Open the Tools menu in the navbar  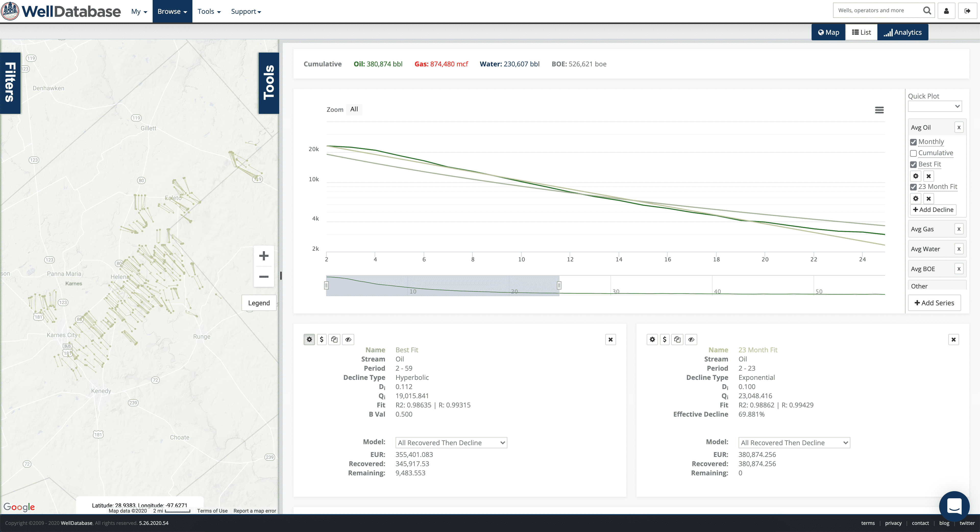(x=209, y=11)
